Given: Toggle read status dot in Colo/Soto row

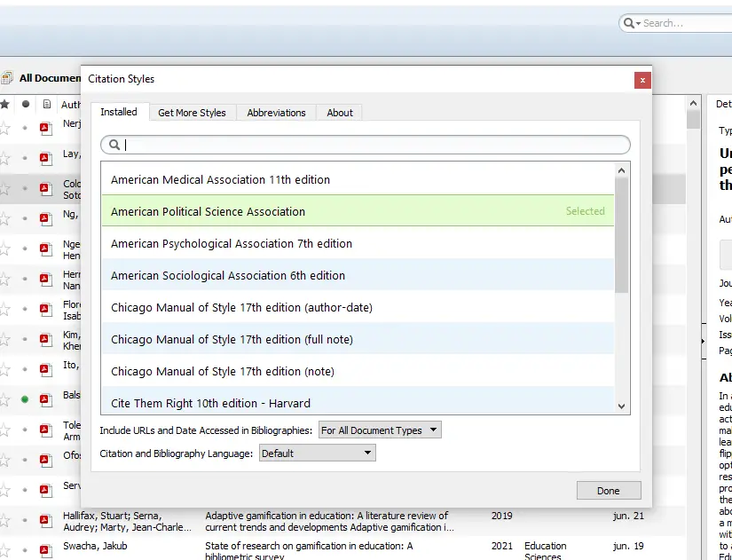Looking at the screenshot, I should (25, 188).
